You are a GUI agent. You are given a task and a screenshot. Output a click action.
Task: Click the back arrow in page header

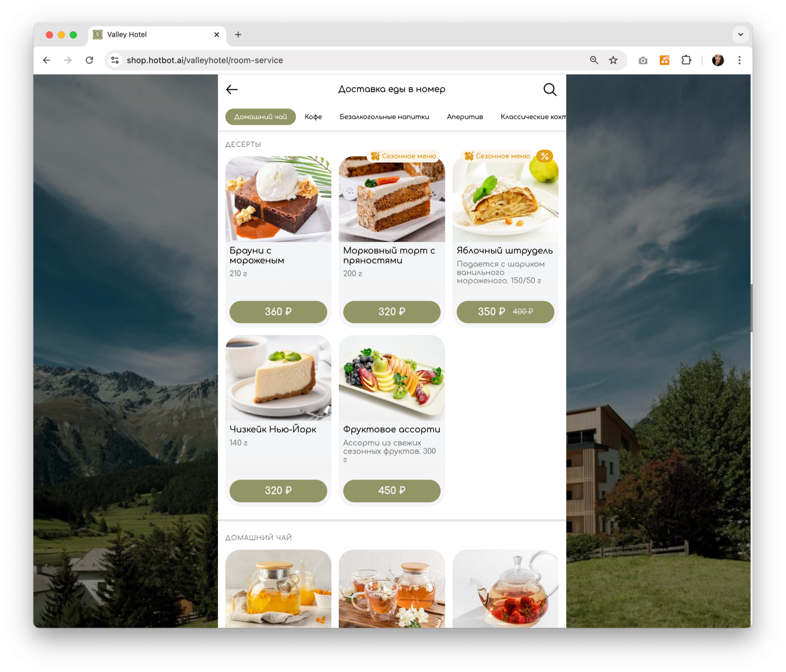[232, 89]
